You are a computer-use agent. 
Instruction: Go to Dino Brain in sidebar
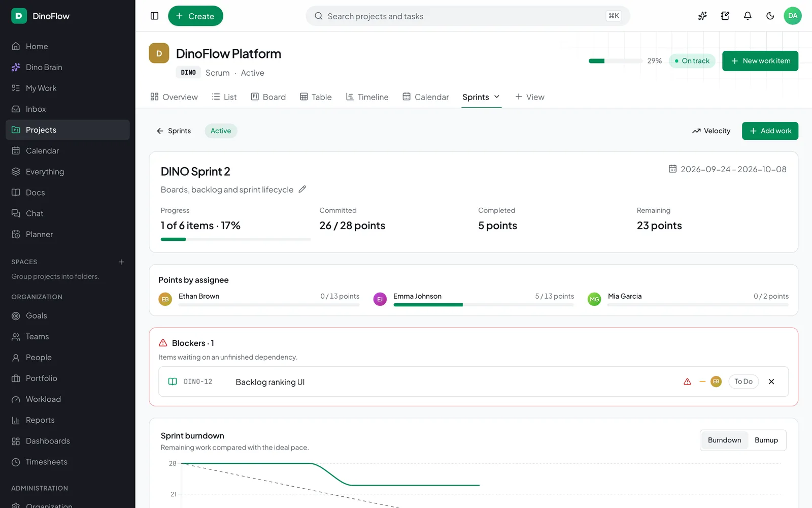[x=67, y=67]
